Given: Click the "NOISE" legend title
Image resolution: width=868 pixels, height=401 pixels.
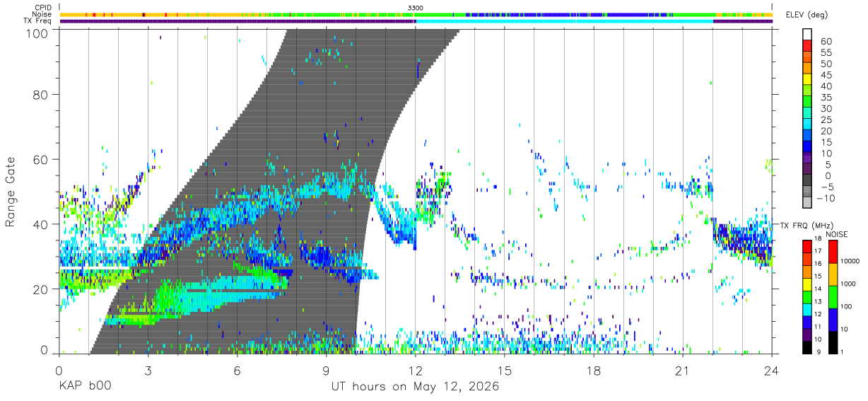Looking at the screenshot, I should pyautogui.click(x=837, y=234).
